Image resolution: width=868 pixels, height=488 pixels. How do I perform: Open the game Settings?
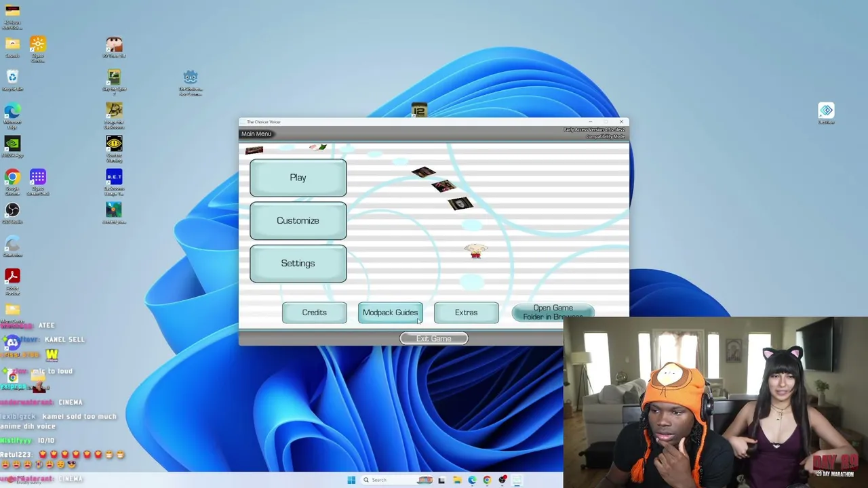[x=298, y=263]
